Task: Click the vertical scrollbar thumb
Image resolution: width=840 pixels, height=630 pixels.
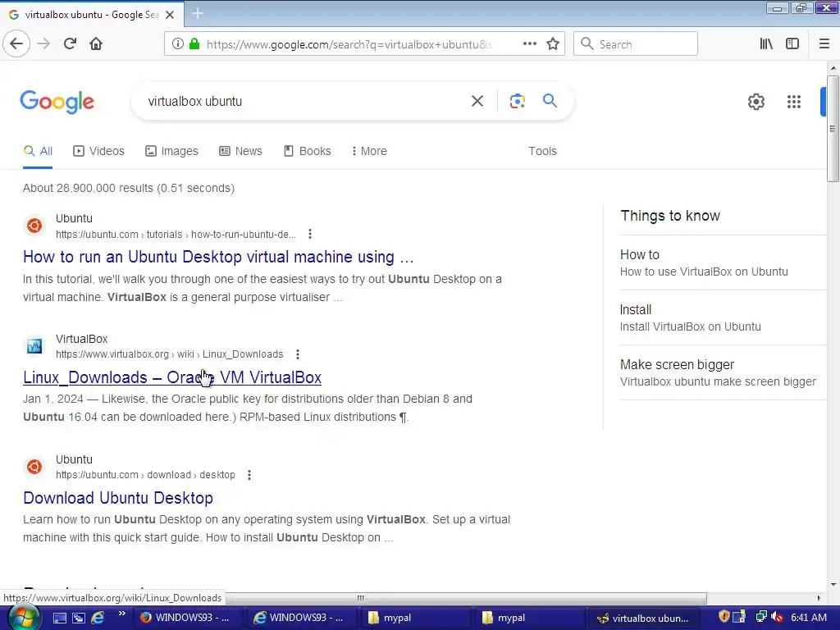Action: [832, 129]
